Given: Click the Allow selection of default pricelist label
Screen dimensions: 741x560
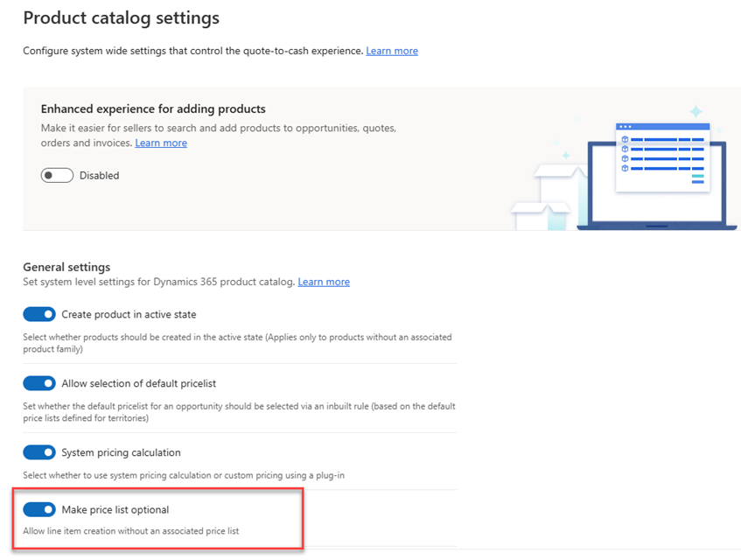Looking at the screenshot, I should [x=138, y=383].
